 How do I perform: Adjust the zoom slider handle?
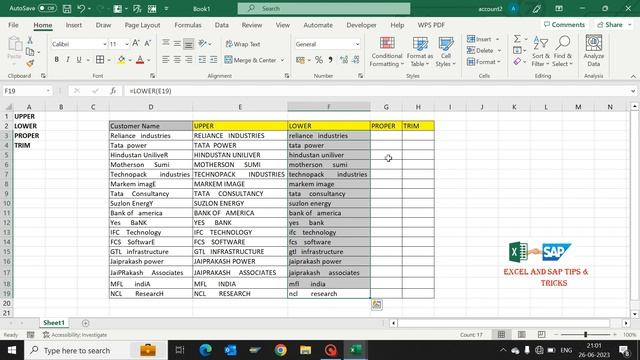[x=585, y=334]
